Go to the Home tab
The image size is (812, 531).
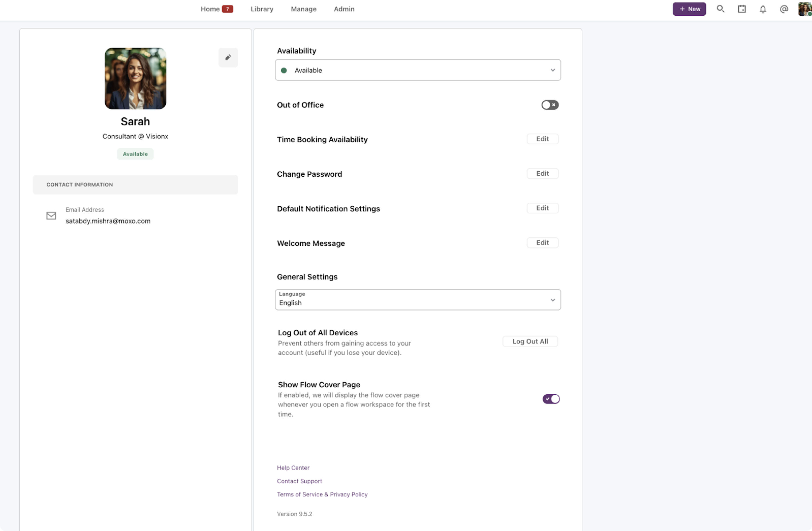click(210, 9)
